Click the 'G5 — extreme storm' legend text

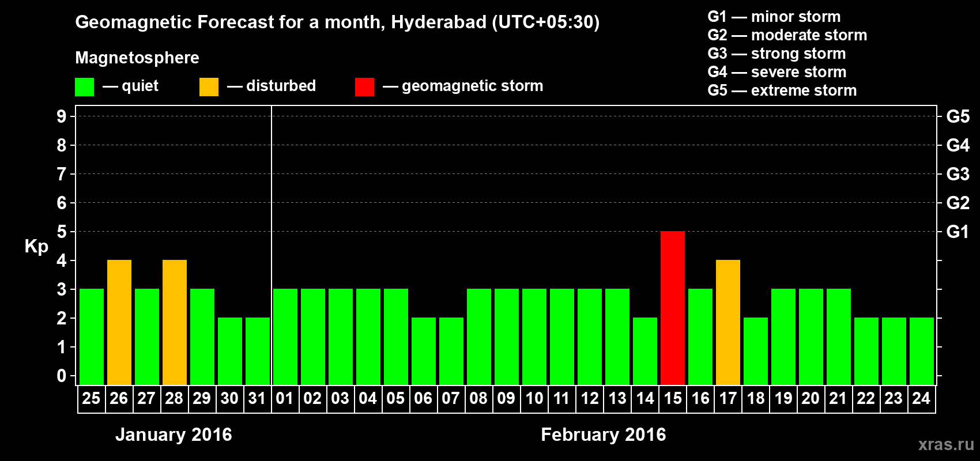click(782, 90)
